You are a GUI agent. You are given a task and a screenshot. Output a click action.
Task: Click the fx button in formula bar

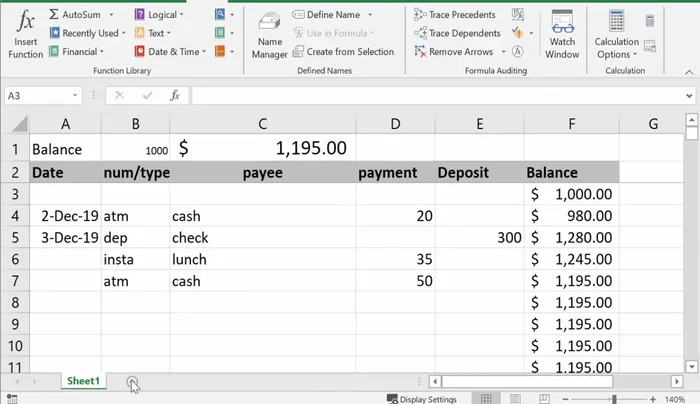tap(174, 95)
